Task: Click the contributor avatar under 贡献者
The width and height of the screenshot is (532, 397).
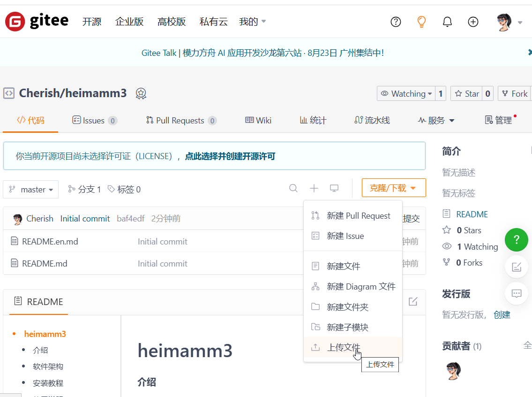Action: point(453,371)
